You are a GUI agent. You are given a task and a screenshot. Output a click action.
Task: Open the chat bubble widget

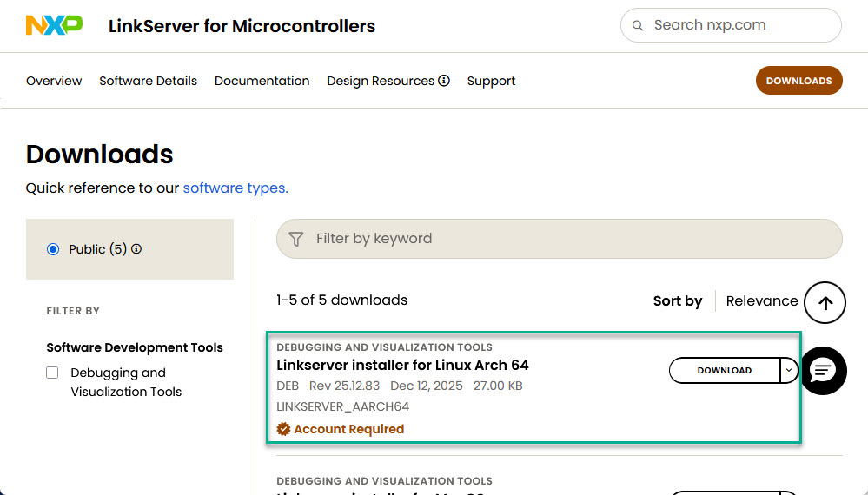pyautogui.click(x=822, y=371)
